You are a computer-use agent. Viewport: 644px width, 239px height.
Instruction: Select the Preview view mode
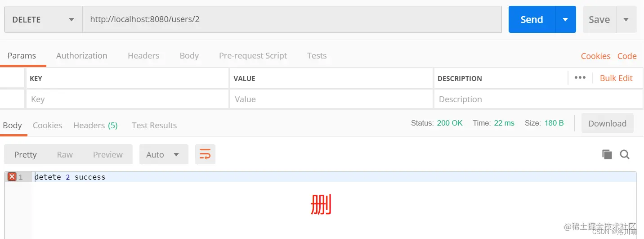(x=108, y=154)
